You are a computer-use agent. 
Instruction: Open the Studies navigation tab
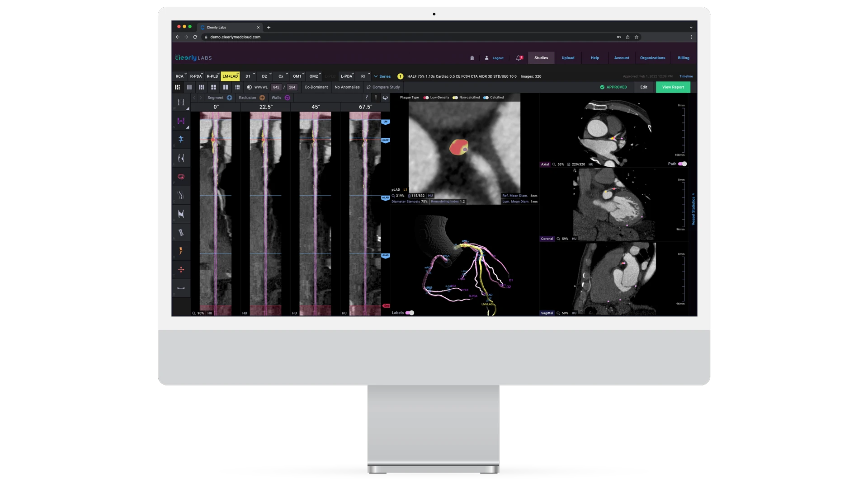click(x=541, y=58)
